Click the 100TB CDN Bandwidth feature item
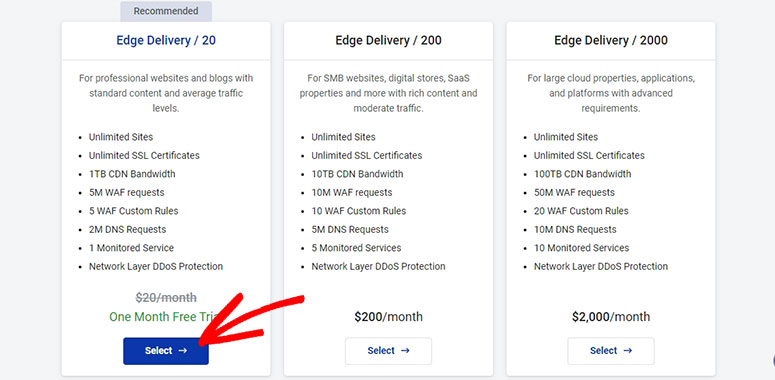The image size is (775, 380). [582, 174]
